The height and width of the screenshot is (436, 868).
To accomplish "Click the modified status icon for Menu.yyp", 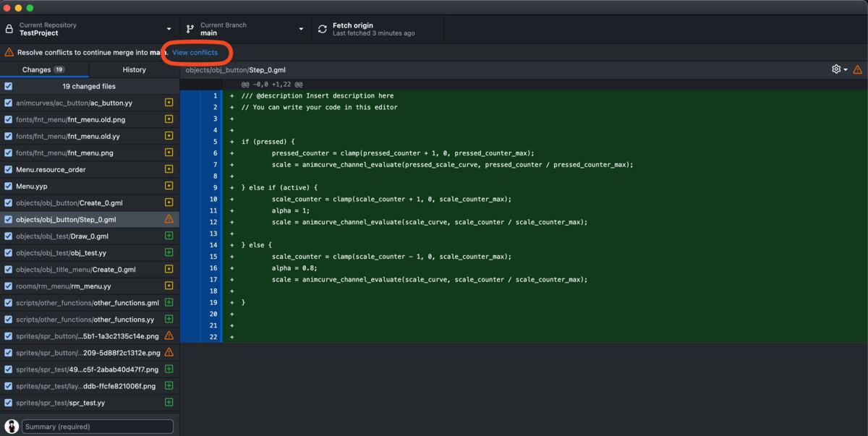I will tap(169, 186).
